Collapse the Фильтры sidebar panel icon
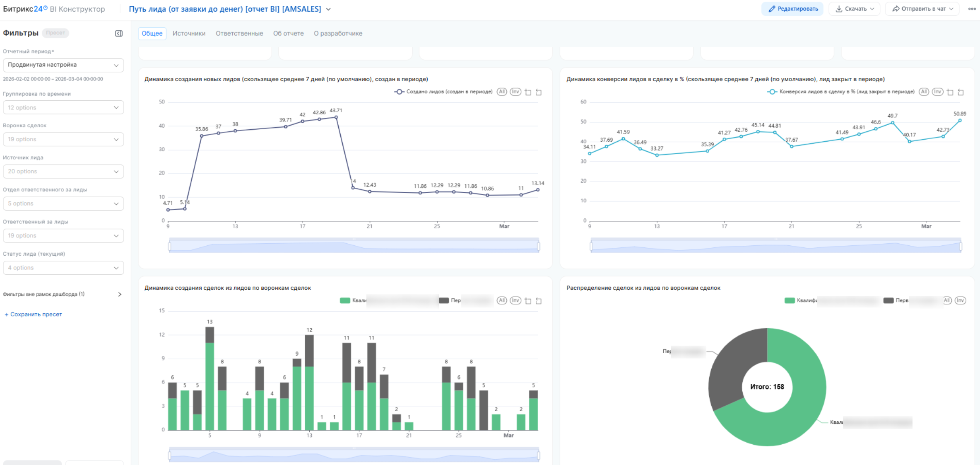Image resolution: width=980 pixels, height=465 pixels. point(119,33)
